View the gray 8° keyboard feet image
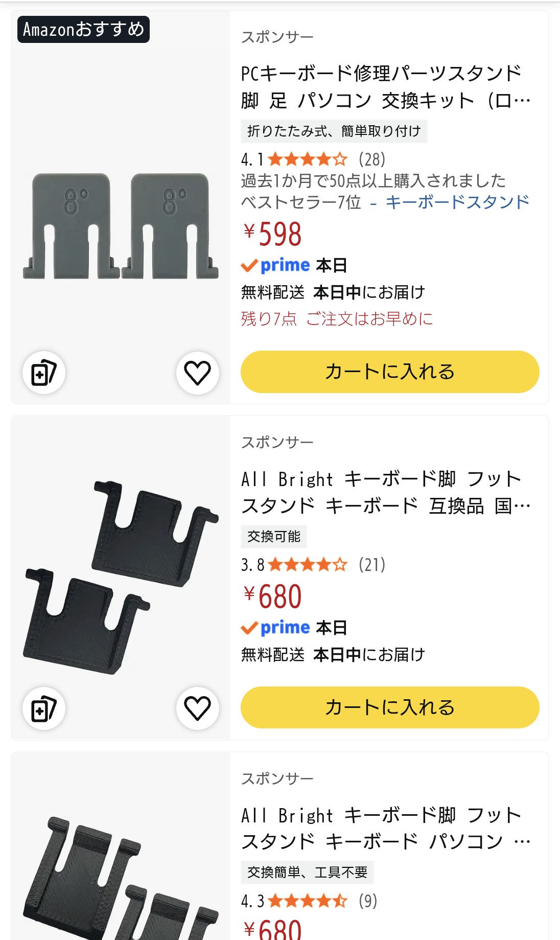Image resolution: width=560 pixels, height=940 pixels. (x=121, y=226)
